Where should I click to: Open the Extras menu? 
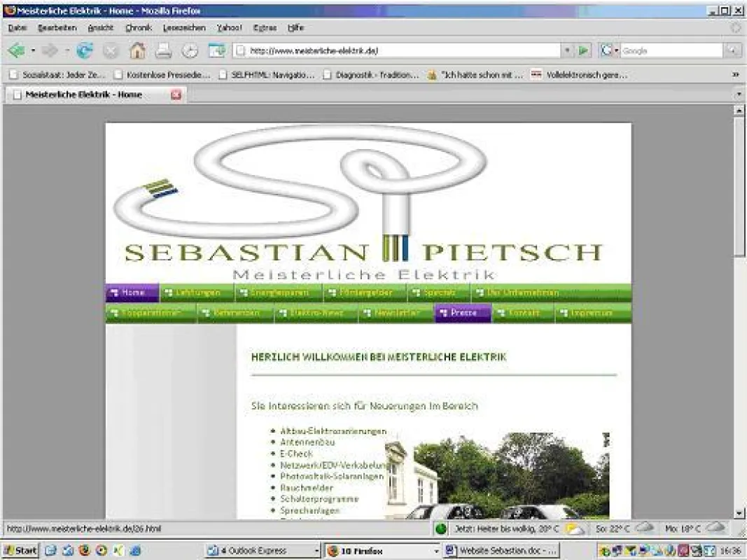point(265,27)
